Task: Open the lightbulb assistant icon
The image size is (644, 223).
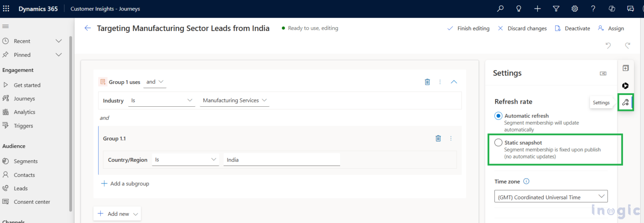Action: [x=519, y=9]
